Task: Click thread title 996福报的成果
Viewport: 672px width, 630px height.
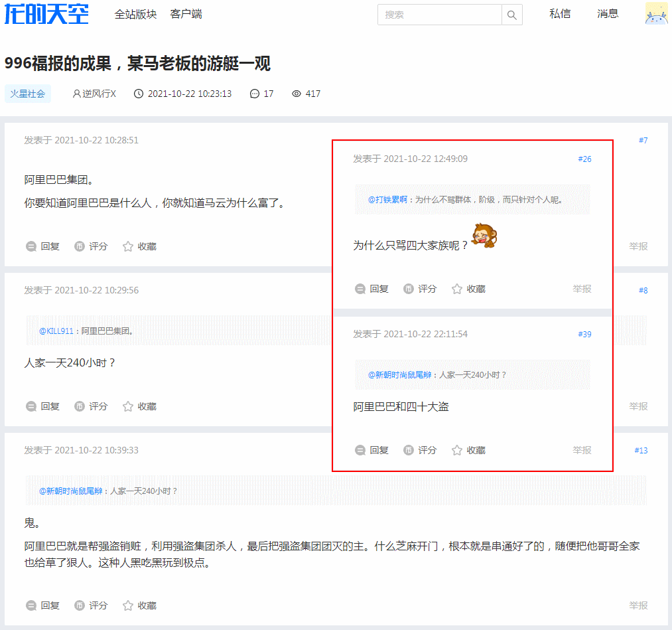Action: [137, 64]
